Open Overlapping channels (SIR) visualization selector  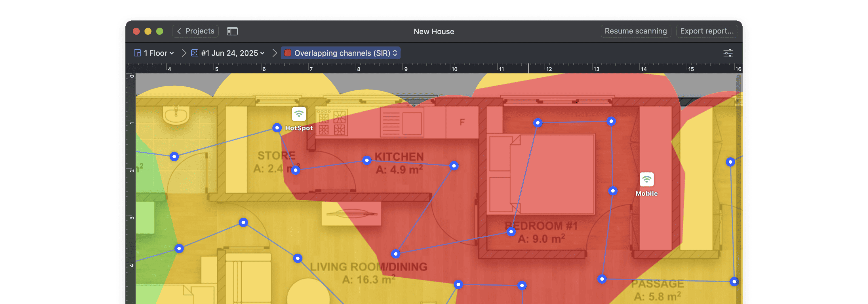point(341,53)
